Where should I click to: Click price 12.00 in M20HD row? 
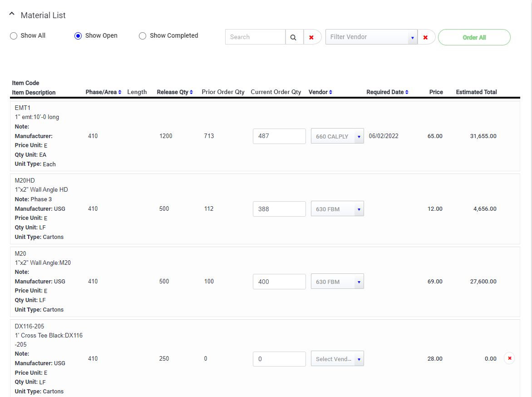[435, 209]
